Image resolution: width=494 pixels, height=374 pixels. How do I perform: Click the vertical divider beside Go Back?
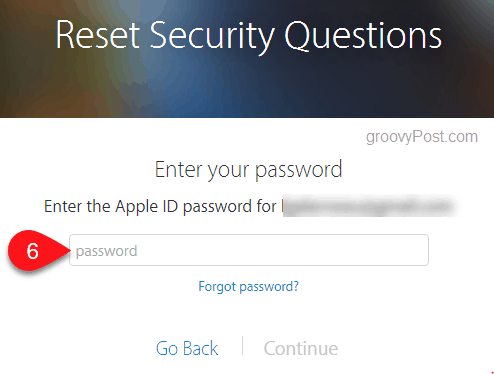pos(242,346)
